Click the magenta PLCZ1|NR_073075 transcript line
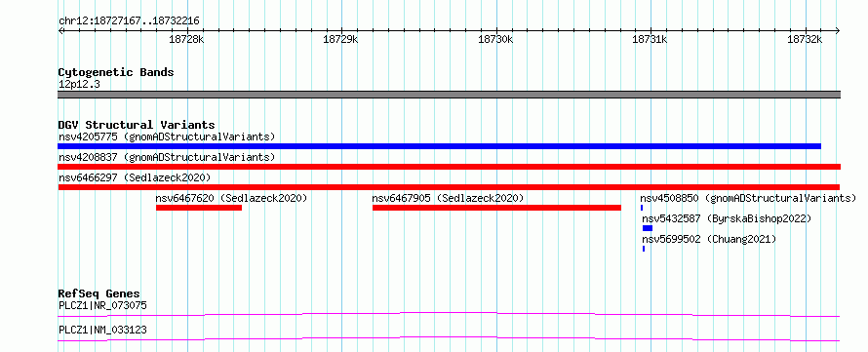This screenshot has width=868, height=352. 449,314
